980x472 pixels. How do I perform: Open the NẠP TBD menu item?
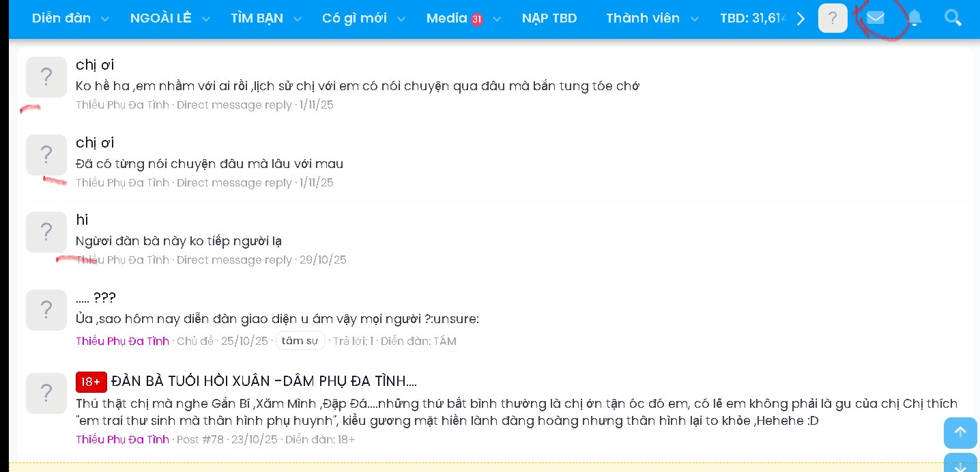[549, 18]
